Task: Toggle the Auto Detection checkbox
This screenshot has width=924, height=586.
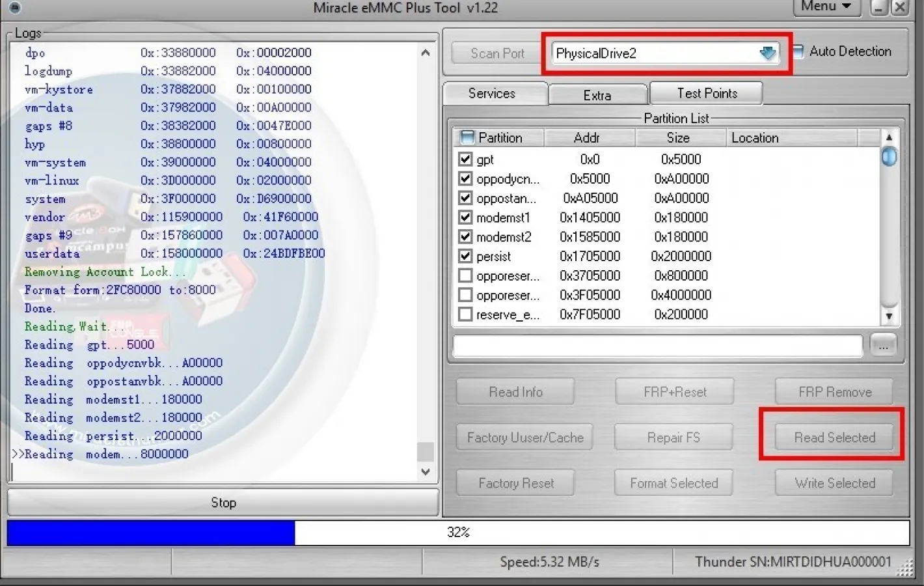Action: (798, 51)
